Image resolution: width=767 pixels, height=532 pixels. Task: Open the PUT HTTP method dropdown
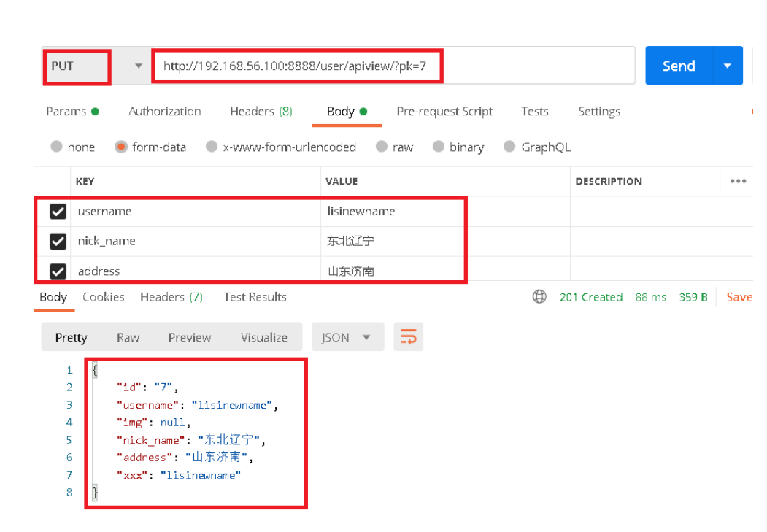coord(97,66)
